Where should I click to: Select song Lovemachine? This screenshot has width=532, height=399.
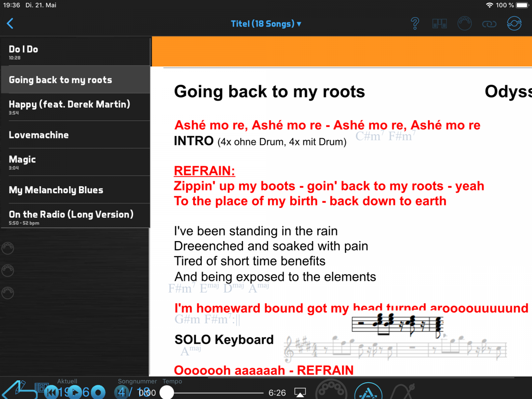[x=75, y=135]
